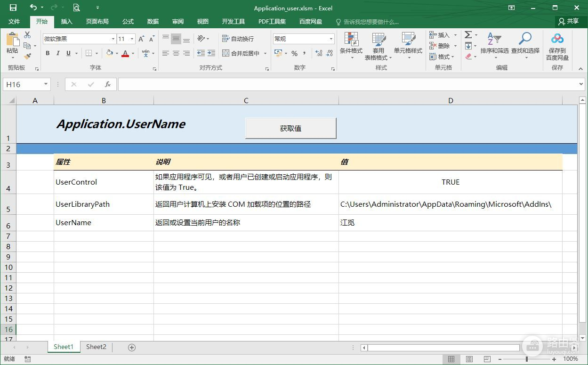Open Find and Select (查找和选择)
Screen dimensions: 588x365
[x=525, y=46]
